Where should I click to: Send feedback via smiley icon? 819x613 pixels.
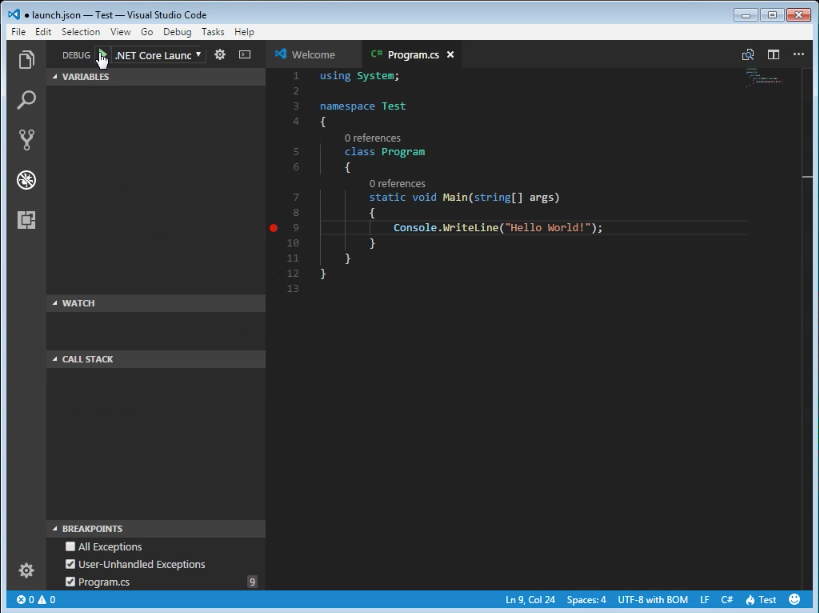click(794, 599)
